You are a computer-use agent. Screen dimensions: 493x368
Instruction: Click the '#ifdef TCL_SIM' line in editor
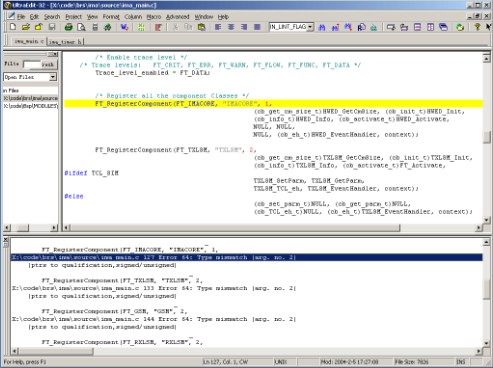coord(91,173)
